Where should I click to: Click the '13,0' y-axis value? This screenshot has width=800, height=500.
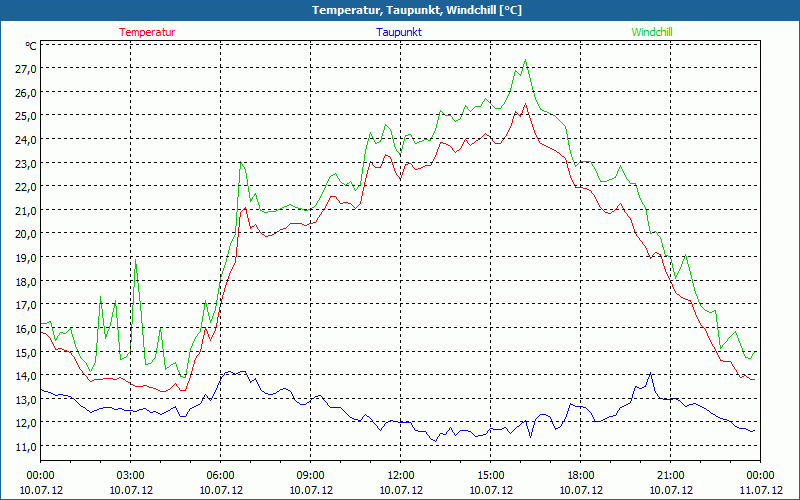(x=26, y=399)
